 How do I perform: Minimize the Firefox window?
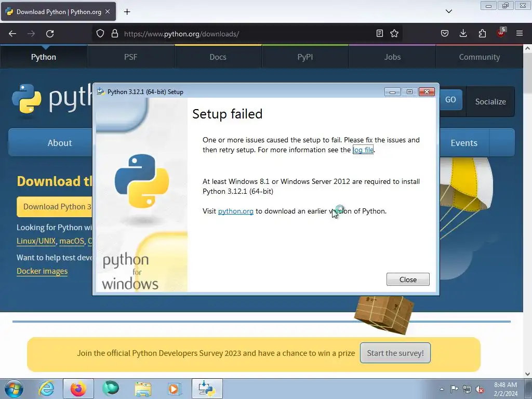click(x=488, y=6)
